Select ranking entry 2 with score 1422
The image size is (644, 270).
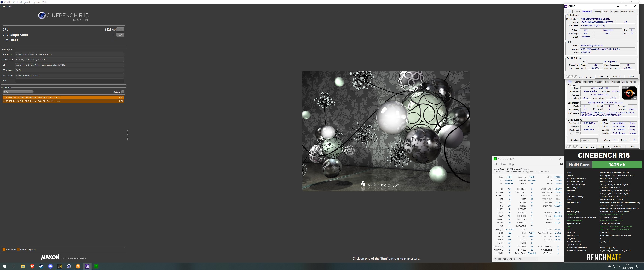coord(63,101)
